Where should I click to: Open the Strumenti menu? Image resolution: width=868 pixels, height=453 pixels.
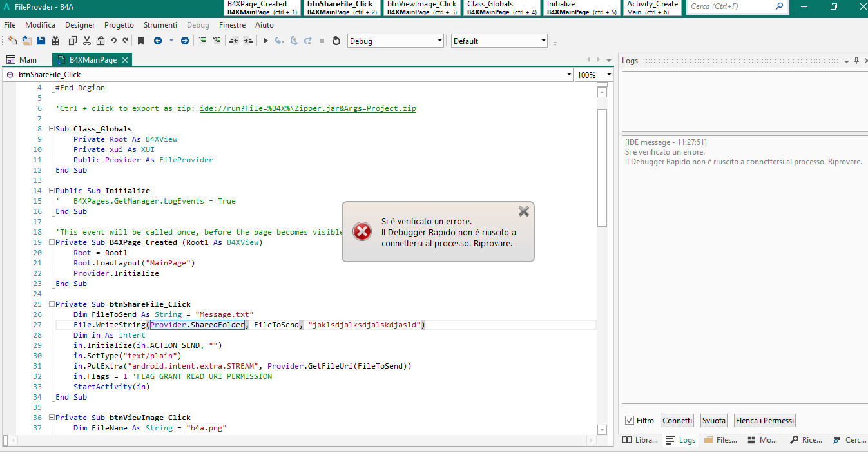(x=160, y=25)
